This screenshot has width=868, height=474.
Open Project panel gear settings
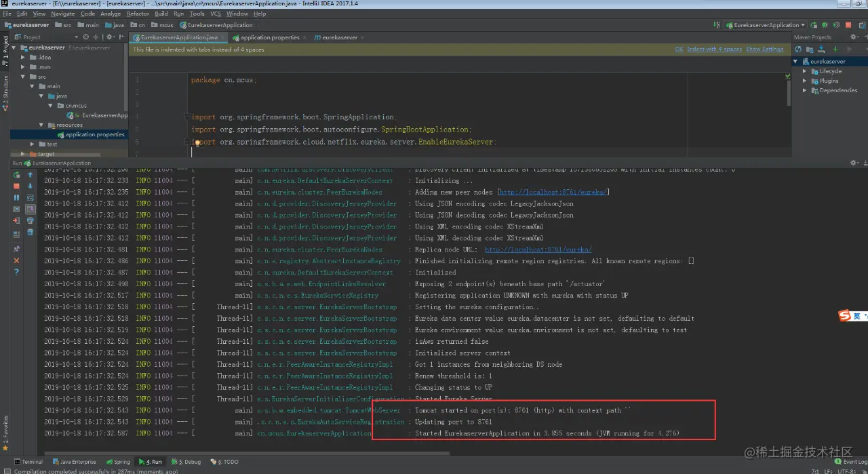[110, 37]
